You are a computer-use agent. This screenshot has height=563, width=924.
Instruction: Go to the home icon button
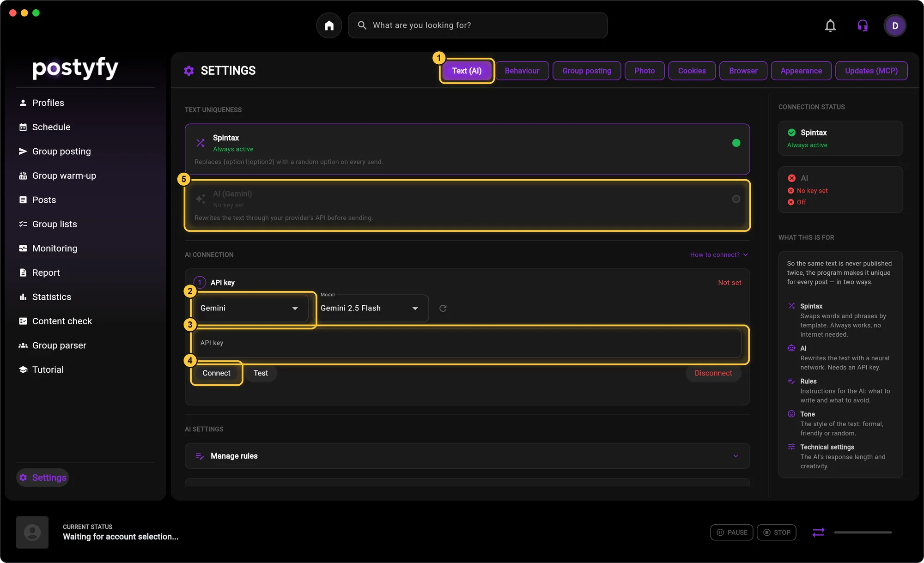[x=329, y=25]
